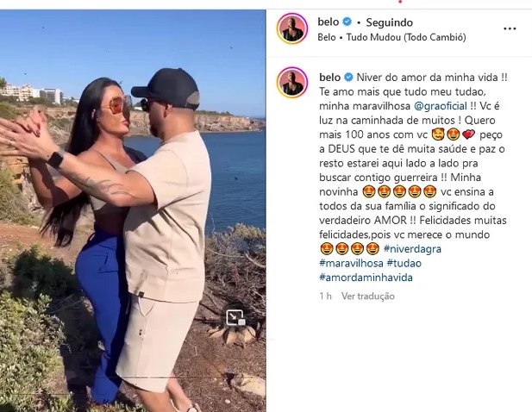Screen dimensions: 532x412
Task: Click the red heart emoji in the caption
Action: (468, 135)
